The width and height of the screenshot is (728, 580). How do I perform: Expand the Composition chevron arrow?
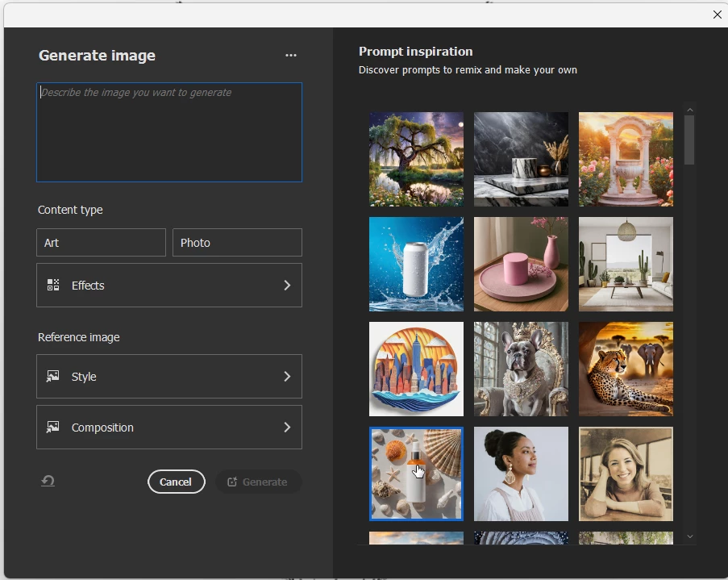287,427
